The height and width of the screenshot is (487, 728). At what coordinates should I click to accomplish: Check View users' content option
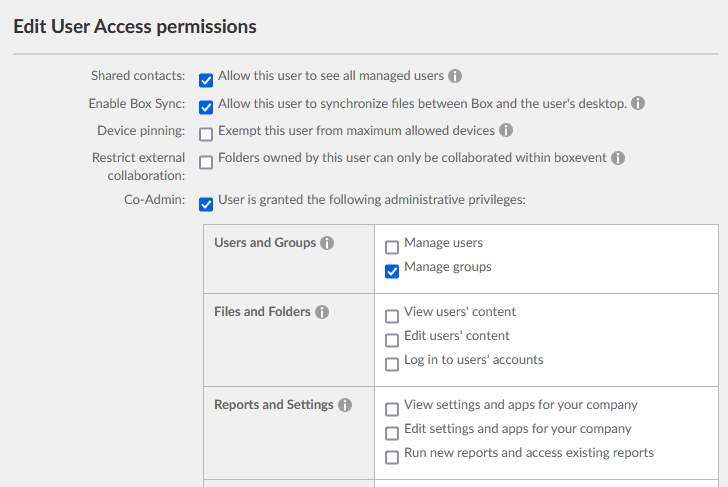(x=392, y=316)
